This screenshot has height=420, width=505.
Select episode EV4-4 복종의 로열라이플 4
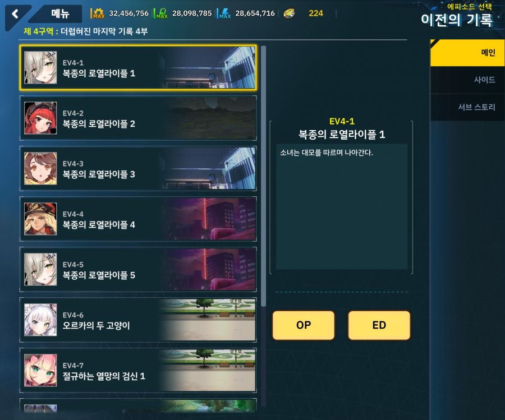pyautogui.click(x=138, y=219)
